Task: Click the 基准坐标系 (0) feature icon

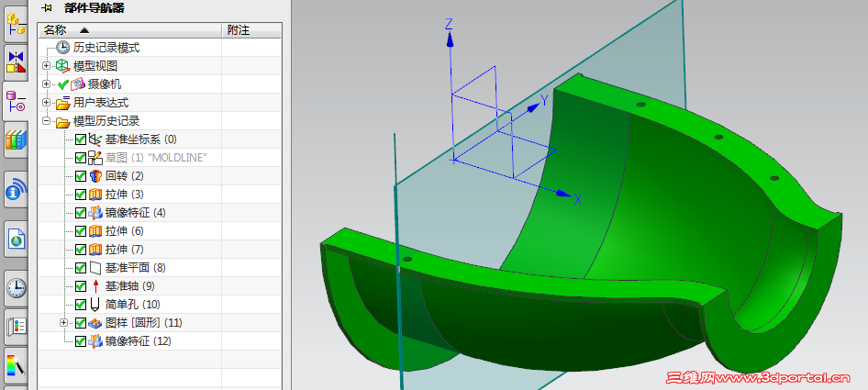Action: pyautogui.click(x=95, y=139)
